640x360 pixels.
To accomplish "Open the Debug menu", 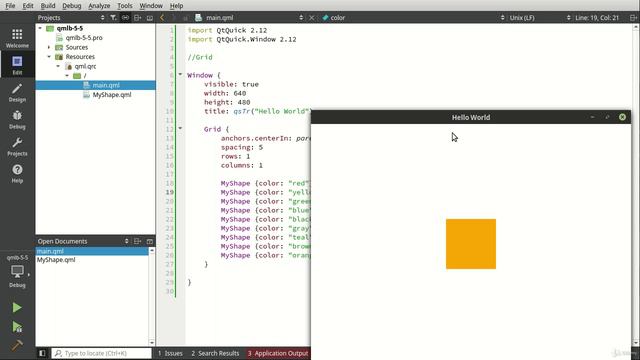I will [x=72, y=6].
